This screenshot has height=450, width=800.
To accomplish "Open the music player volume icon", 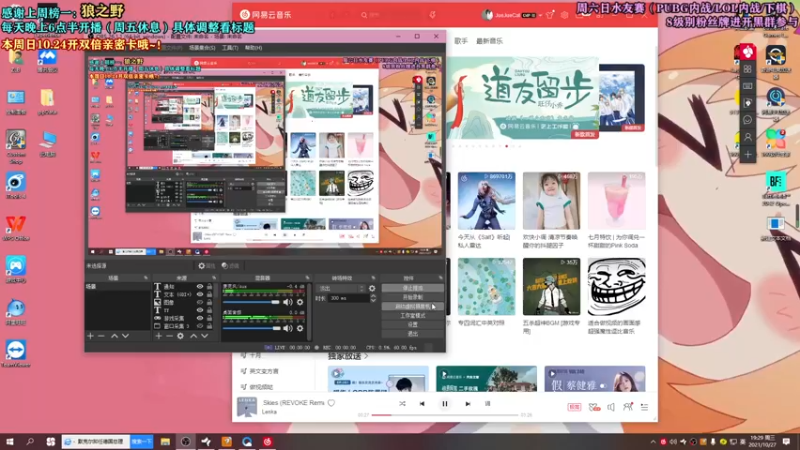I will pos(611,407).
